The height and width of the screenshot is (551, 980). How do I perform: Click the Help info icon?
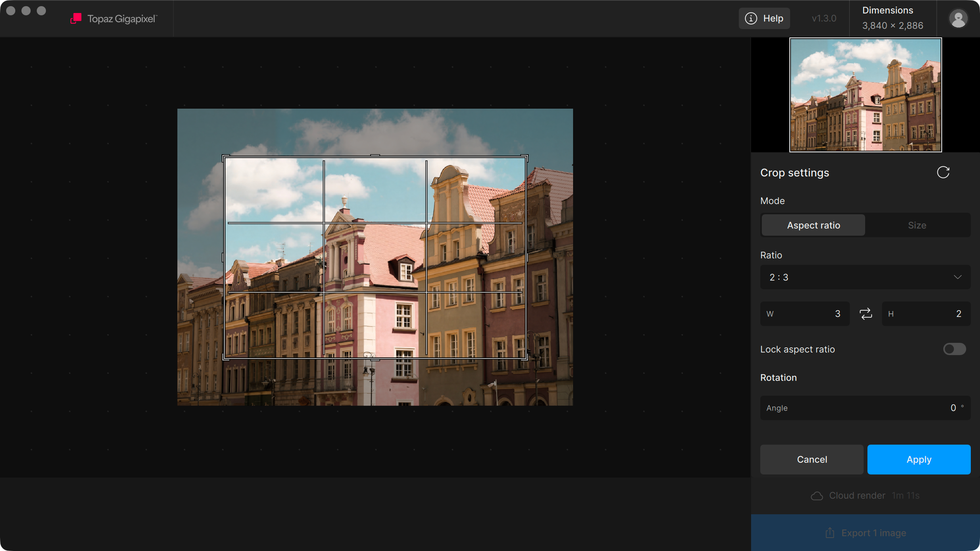(751, 18)
